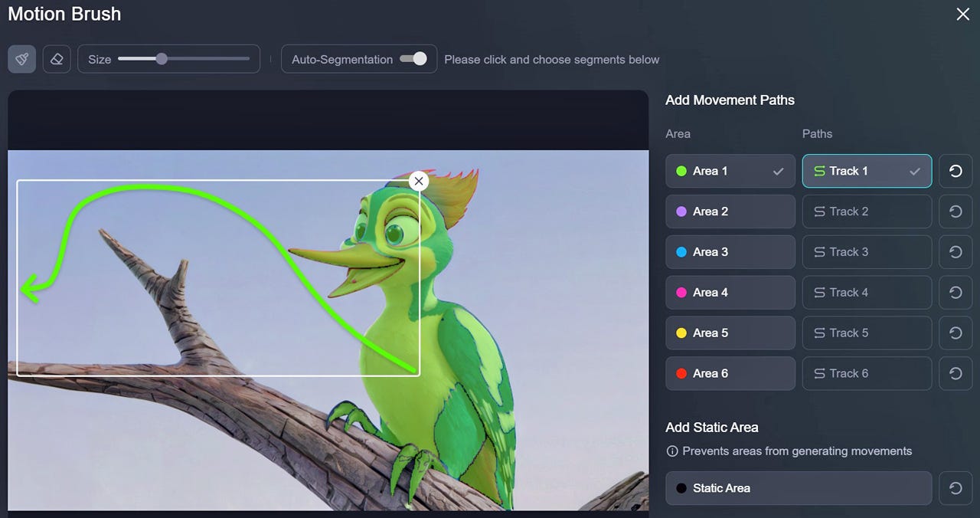Select Area 2 with purple dot
The height and width of the screenshot is (518, 980).
[730, 211]
